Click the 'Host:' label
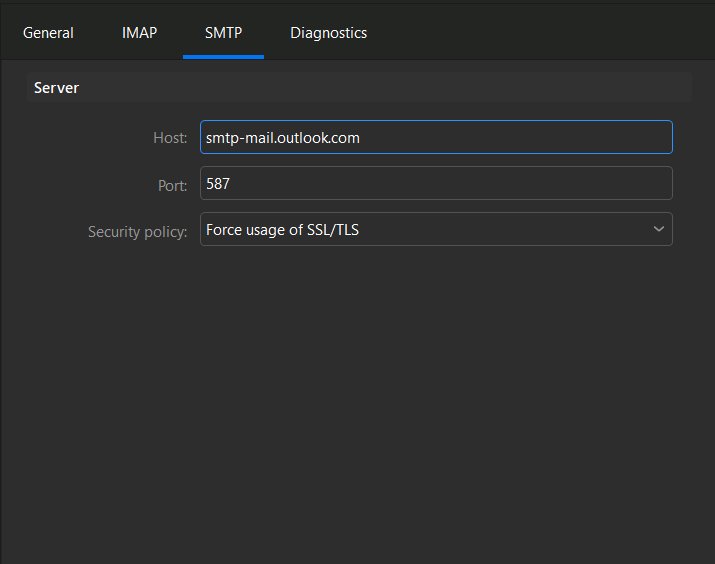The height and width of the screenshot is (564, 715). click(170, 138)
